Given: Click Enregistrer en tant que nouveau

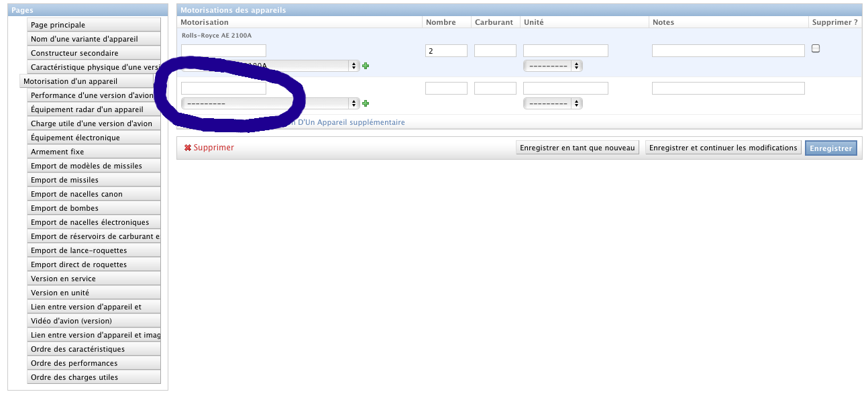Looking at the screenshot, I should [x=577, y=148].
